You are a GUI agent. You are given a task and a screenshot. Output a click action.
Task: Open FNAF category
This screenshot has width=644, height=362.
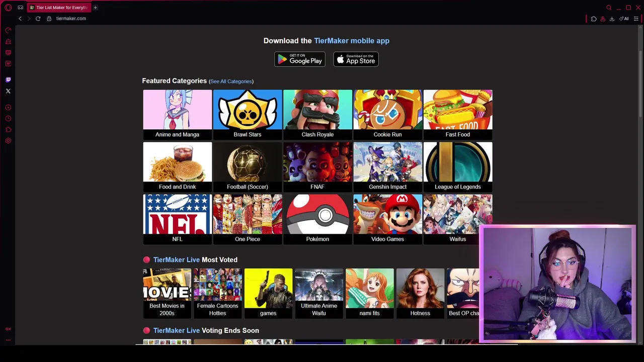[317, 166]
